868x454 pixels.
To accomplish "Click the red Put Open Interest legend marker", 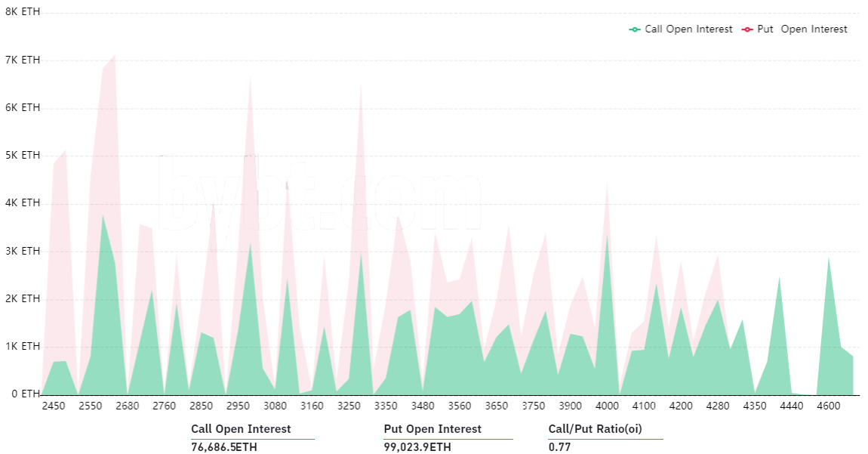I will [x=747, y=29].
